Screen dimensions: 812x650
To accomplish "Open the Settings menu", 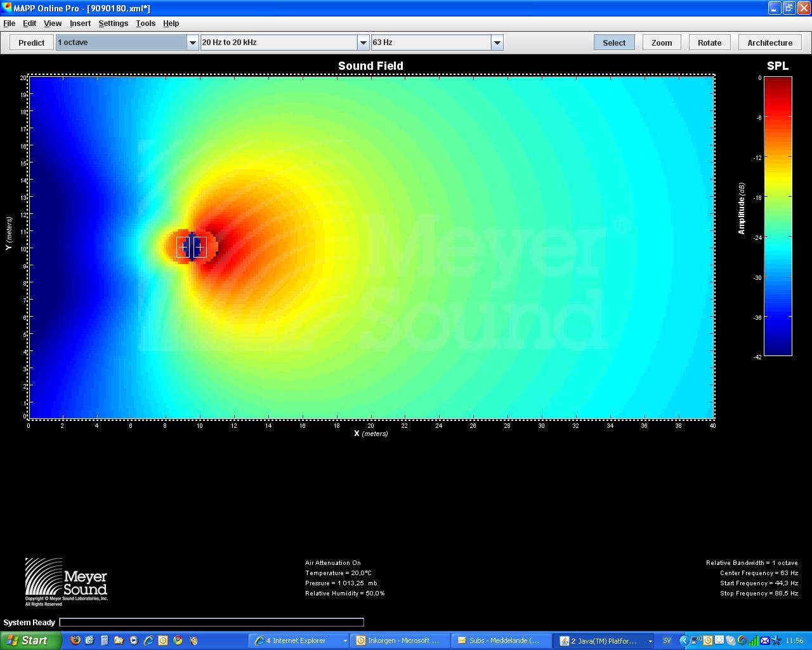I will (x=113, y=23).
